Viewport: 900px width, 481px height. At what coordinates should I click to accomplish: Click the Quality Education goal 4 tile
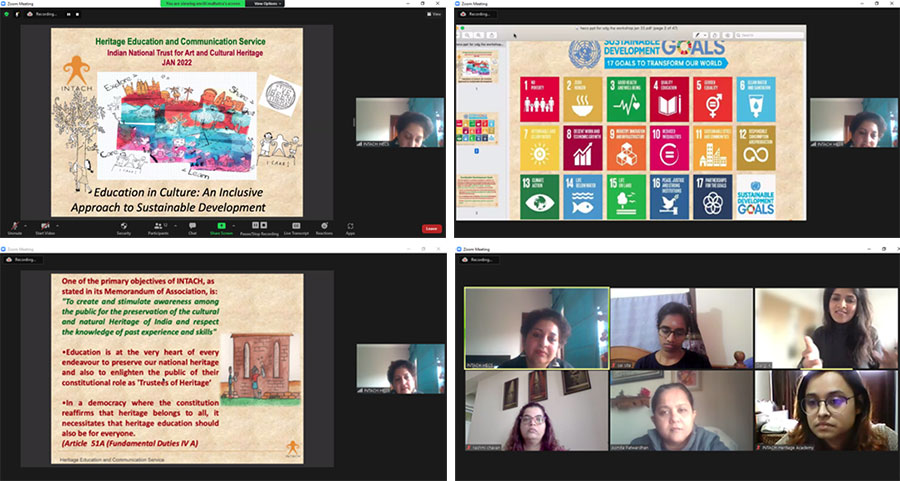point(669,99)
